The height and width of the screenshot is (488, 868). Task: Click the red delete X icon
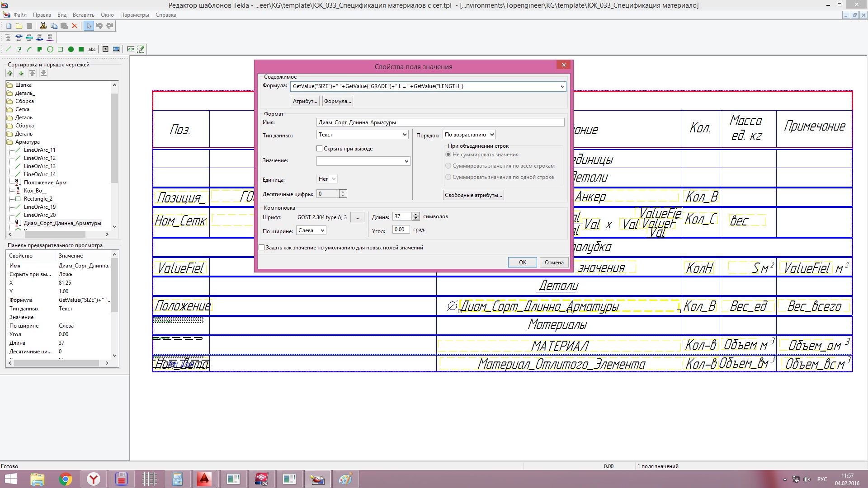point(75,26)
